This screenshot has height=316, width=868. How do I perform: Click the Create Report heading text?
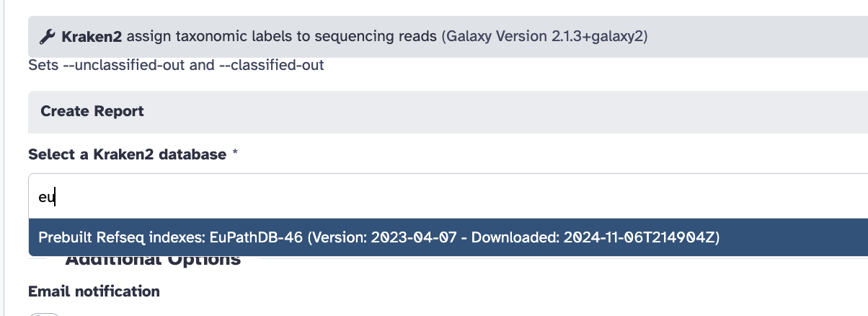(x=92, y=111)
